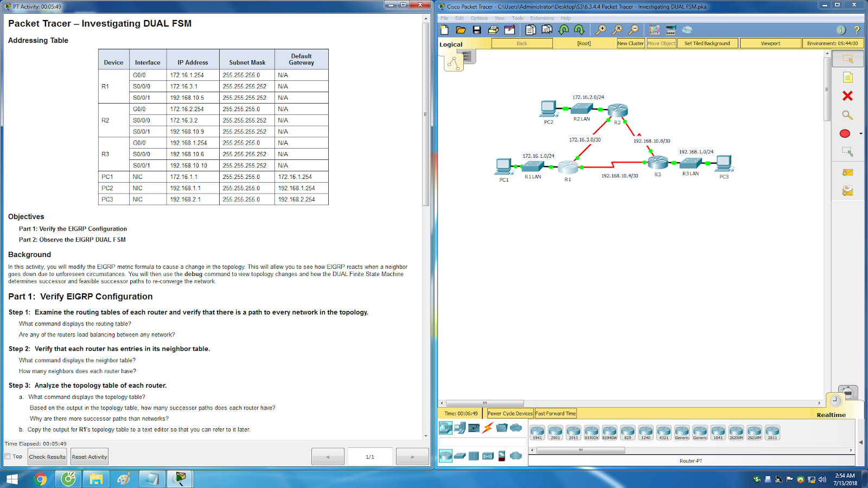
Task: Open the drawing palette icon
Action: [x=655, y=30]
